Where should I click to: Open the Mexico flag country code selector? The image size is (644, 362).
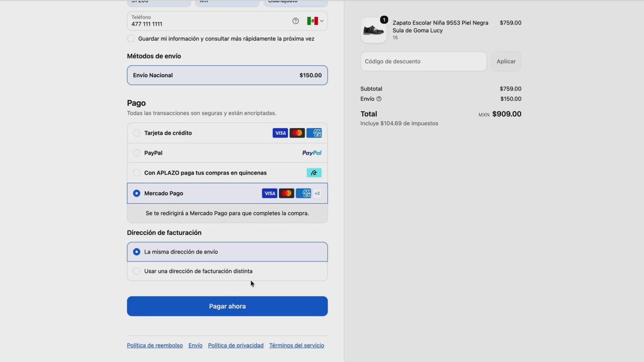315,21
